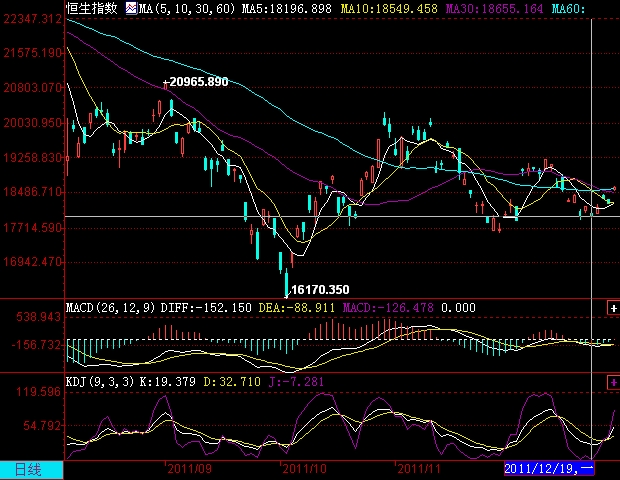
Task: Click the 21575.190 price axis label
Action: (32, 53)
